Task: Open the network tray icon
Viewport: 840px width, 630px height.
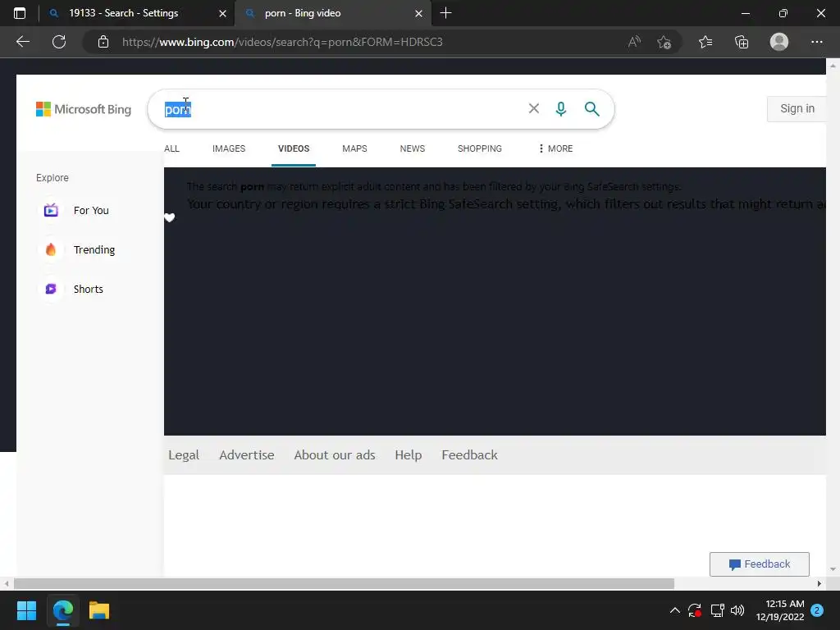Action: click(x=717, y=610)
